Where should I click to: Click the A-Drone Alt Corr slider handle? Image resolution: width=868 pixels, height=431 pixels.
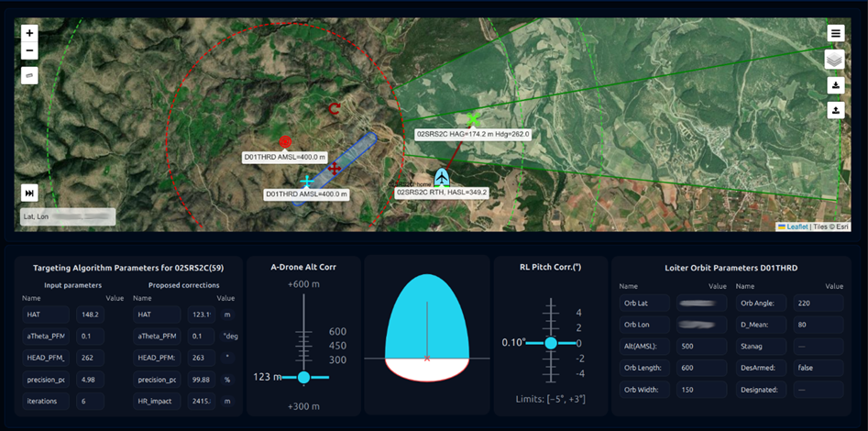tap(303, 378)
